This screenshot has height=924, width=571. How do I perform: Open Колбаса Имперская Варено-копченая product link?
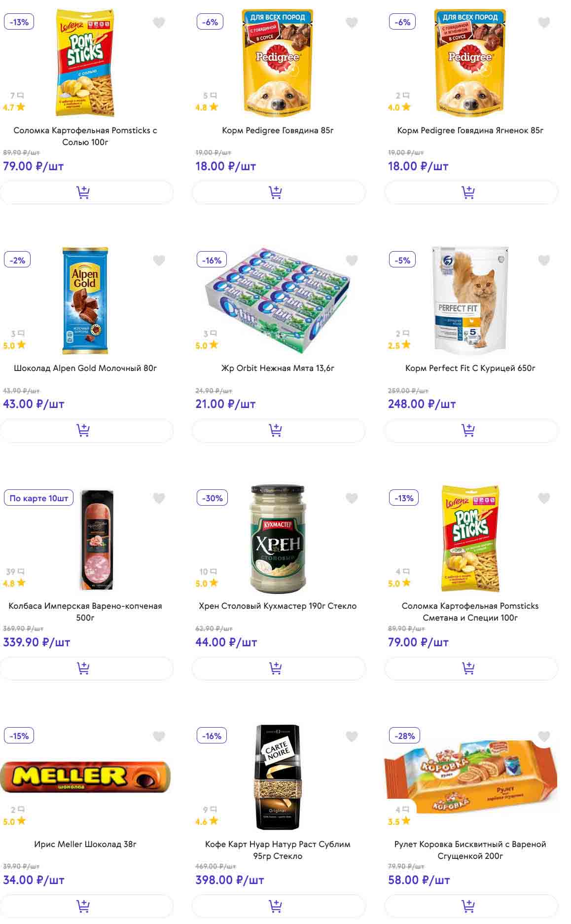(x=85, y=611)
